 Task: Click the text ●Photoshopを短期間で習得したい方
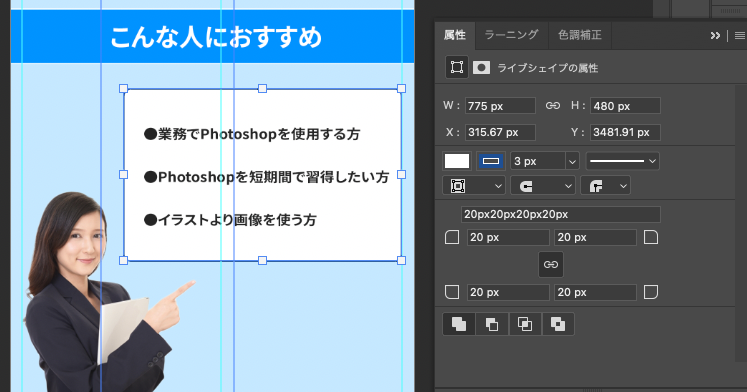click(x=266, y=177)
